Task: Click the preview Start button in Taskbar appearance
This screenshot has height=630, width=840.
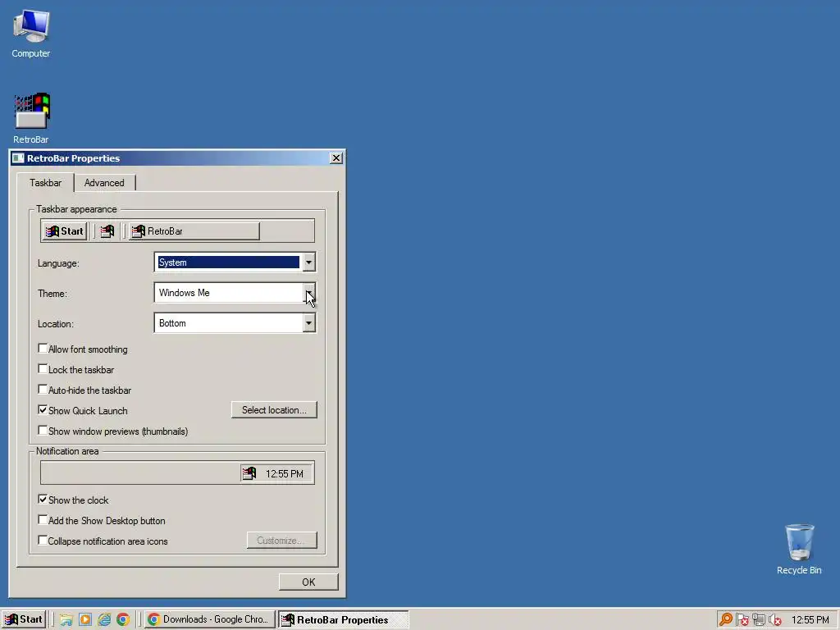Action: [64, 231]
